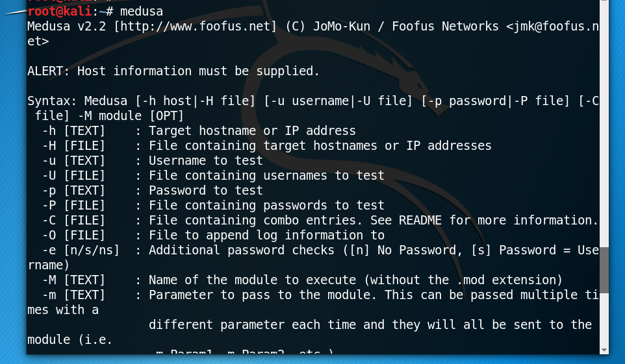Click the -u [TEXT] Username to test line
This screenshot has width=625, height=364.
pyautogui.click(x=153, y=160)
